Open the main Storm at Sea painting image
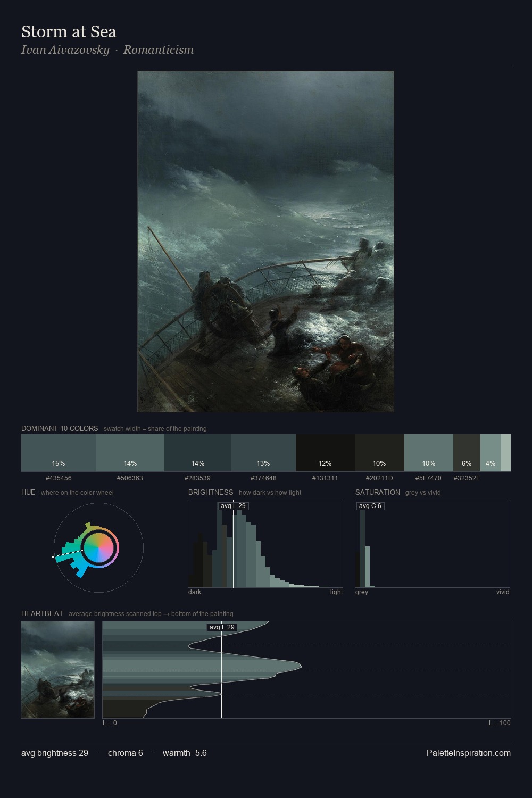Viewport: 532px width, 798px height. [x=265, y=242]
